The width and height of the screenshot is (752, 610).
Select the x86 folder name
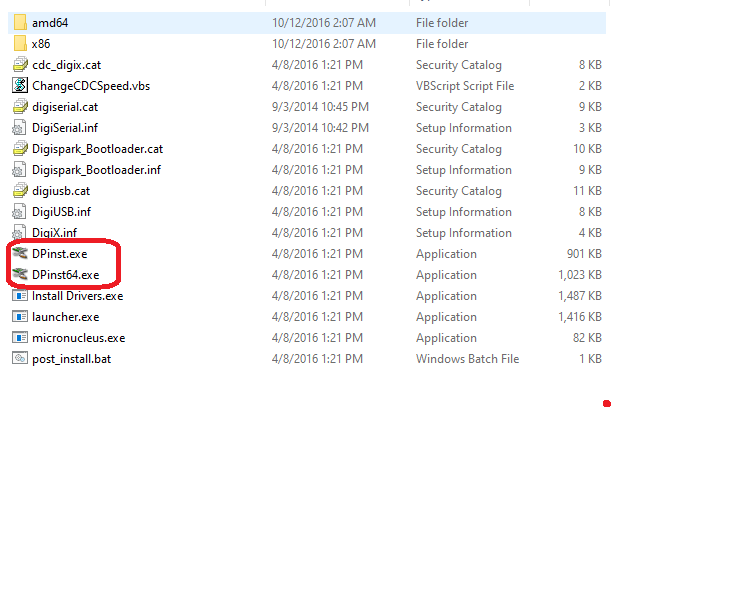(x=41, y=44)
